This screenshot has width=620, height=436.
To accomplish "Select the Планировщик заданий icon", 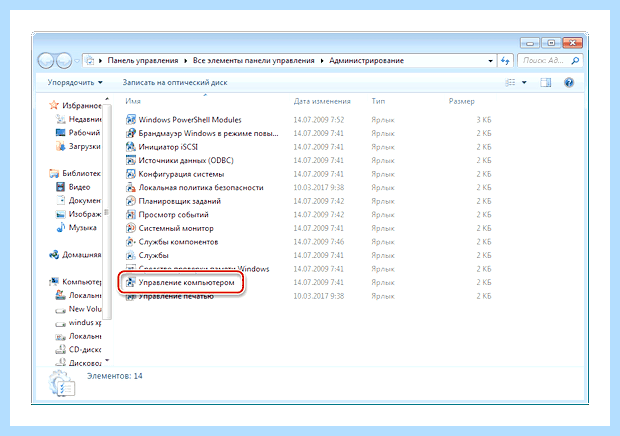I will pyautogui.click(x=130, y=201).
